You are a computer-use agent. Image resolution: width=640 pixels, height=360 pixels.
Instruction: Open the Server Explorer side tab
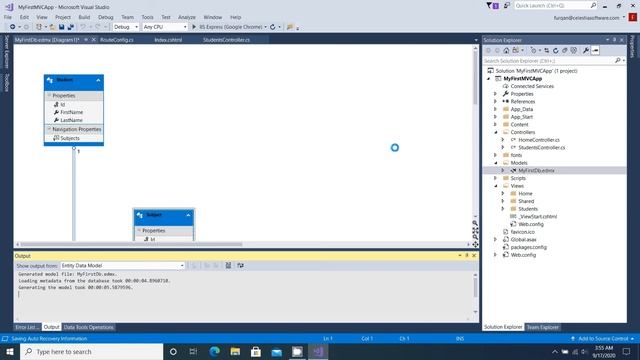(x=7, y=52)
